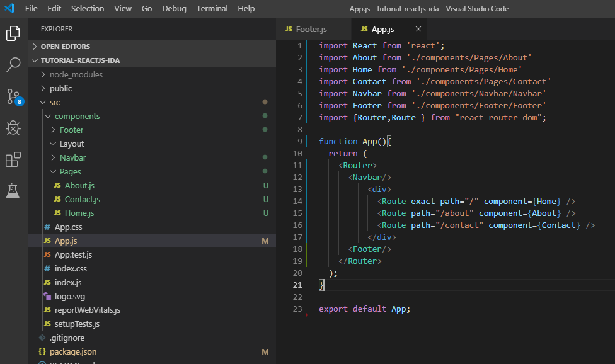
Task: Click the hash icon of App.css
Action: pyautogui.click(x=47, y=227)
